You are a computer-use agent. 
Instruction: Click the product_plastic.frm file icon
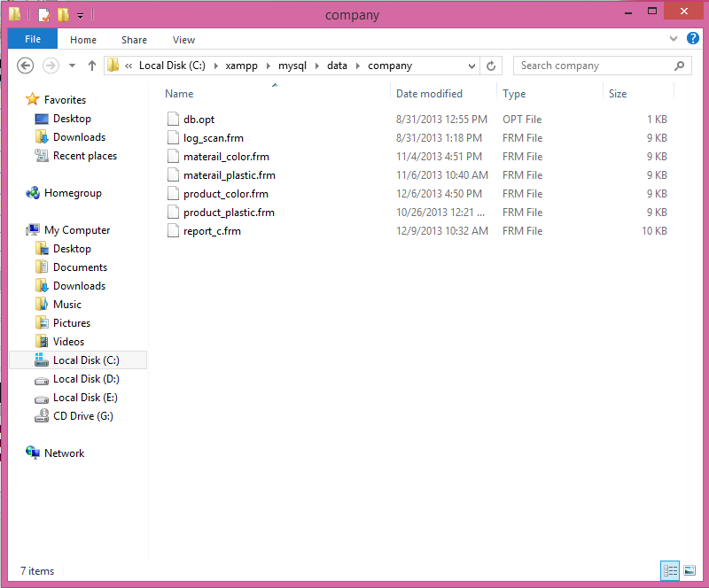[173, 212]
